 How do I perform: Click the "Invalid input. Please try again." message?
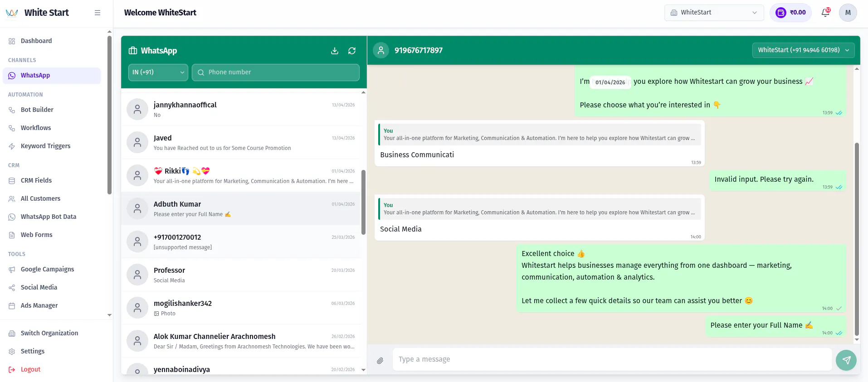pyautogui.click(x=778, y=180)
